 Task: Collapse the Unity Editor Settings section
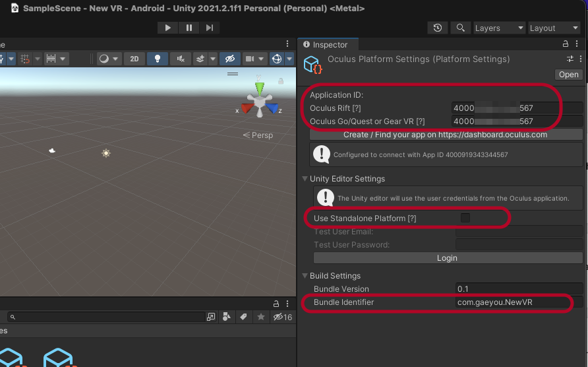click(305, 179)
